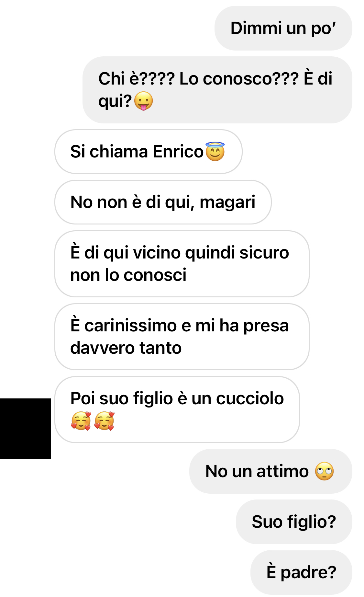Open the blacked-out sender profile picture
This screenshot has height=597, width=364.
pyautogui.click(x=25, y=428)
